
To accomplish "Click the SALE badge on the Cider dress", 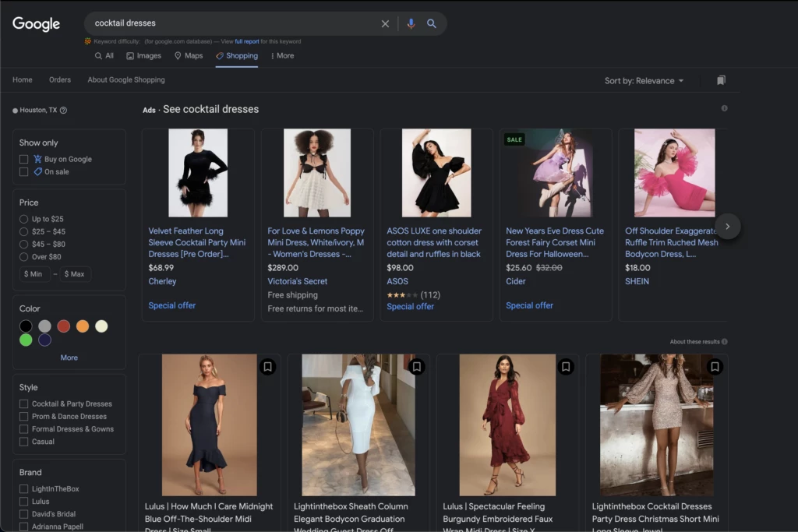I will pos(514,140).
